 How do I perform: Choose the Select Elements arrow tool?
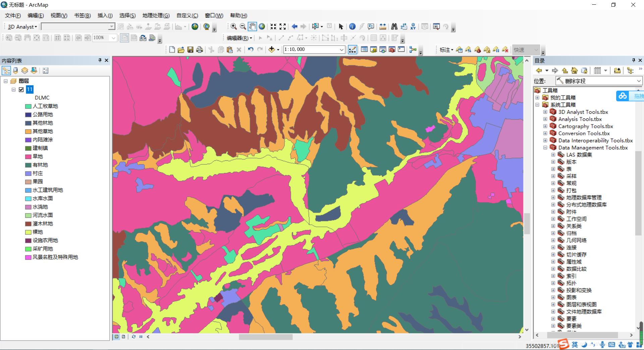pyautogui.click(x=341, y=27)
